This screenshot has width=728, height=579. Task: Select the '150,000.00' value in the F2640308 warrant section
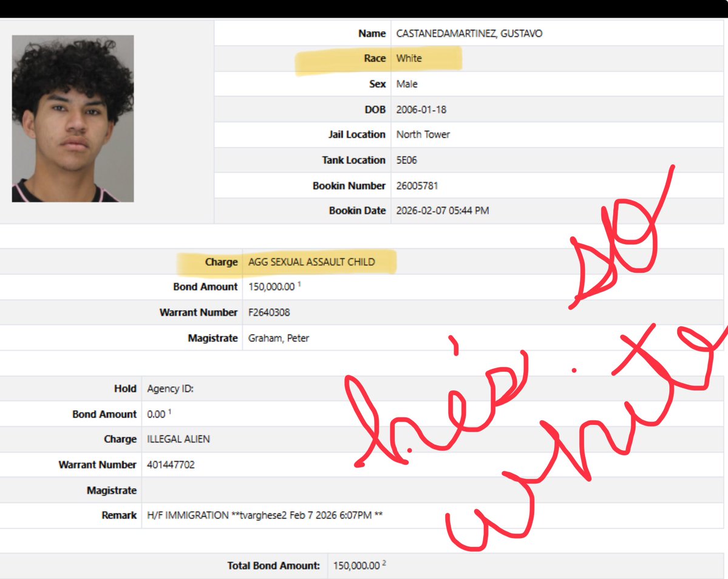pos(271,287)
